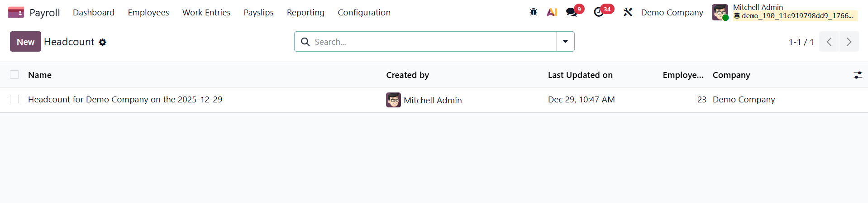Click the Headcount gear settings icon
Screen dimensions: 868x203
[103, 42]
